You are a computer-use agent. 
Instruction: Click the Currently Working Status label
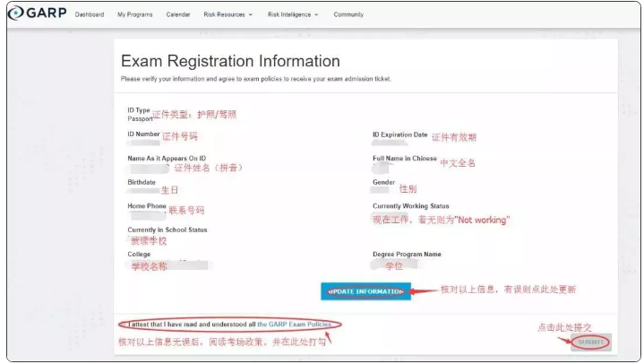(411, 206)
